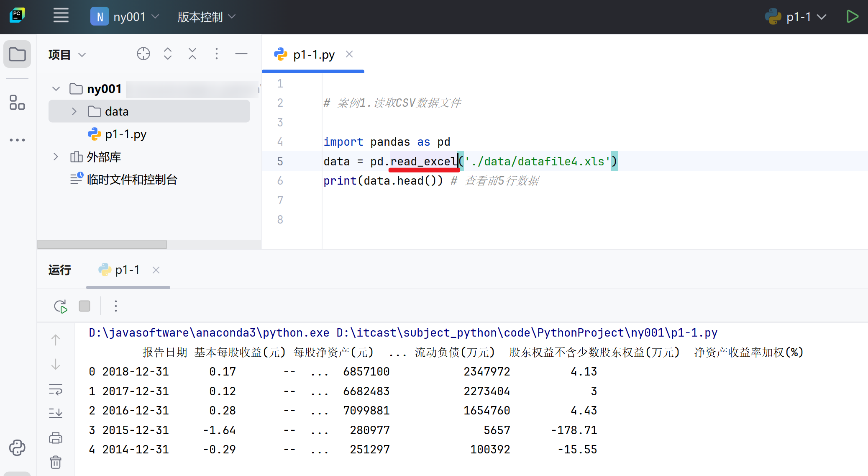Viewport: 868px width, 476px height.
Task: Clear all console output with trash icon
Action: click(56, 462)
